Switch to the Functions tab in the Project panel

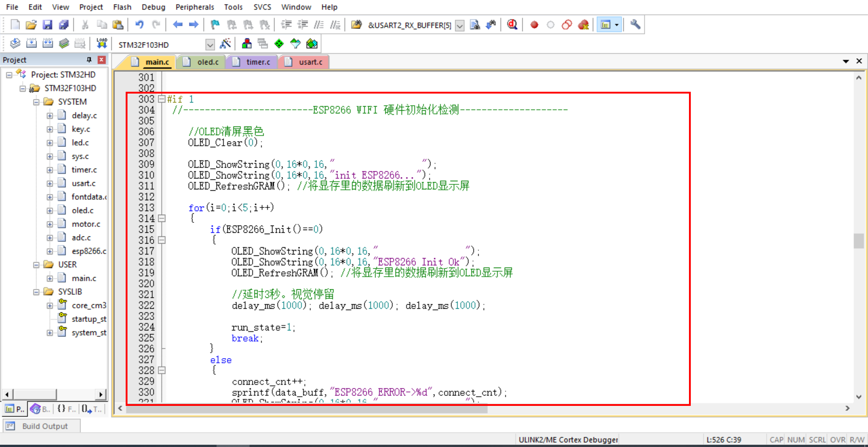click(x=66, y=409)
